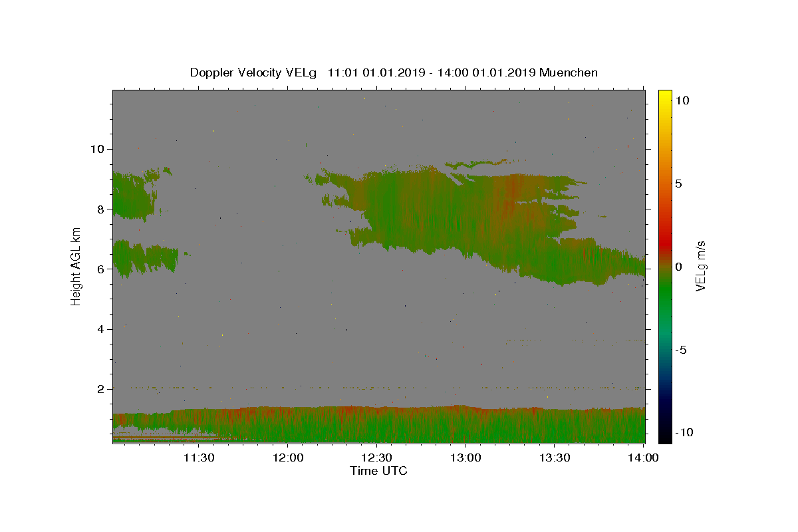The width and height of the screenshot is (798, 532).
Task: Click the small cloud patch near 6 km at 11:15
Action: coord(145,258)
